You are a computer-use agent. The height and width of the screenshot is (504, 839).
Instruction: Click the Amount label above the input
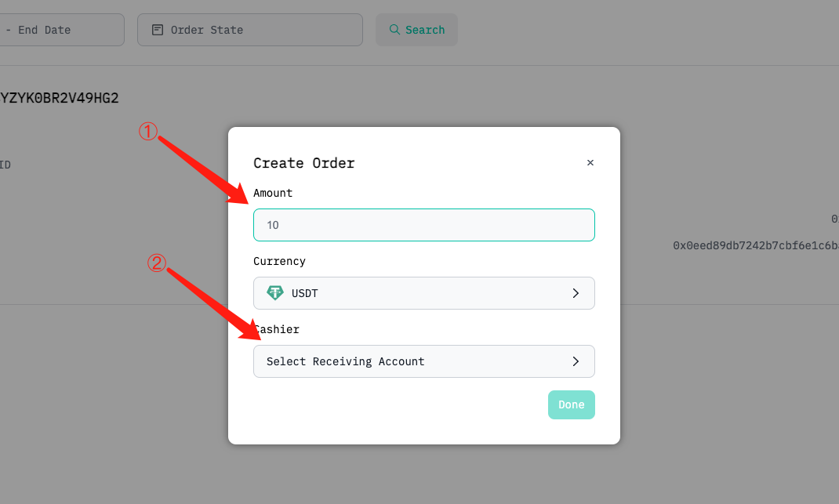pos(272,193)
